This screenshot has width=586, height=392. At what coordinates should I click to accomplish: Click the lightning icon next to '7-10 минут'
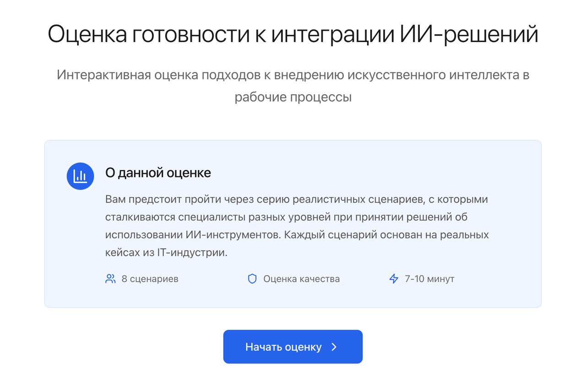click(x=393, y=278)
